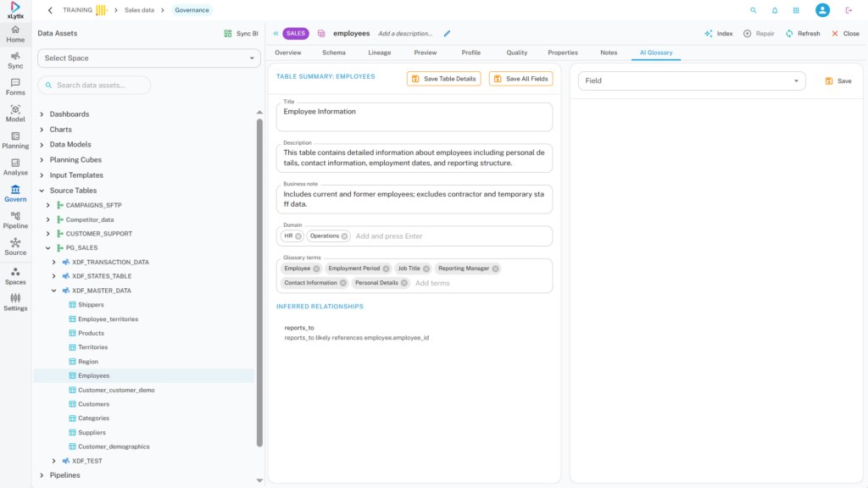The image size is (868, 488).
Task: Open the Pipeline section icon
Action: [x=15, y=219]
